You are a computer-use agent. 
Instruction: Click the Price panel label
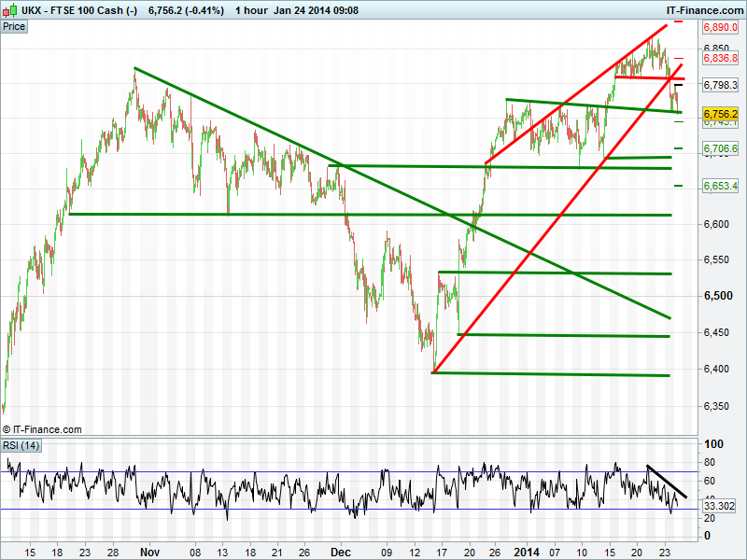14,27
